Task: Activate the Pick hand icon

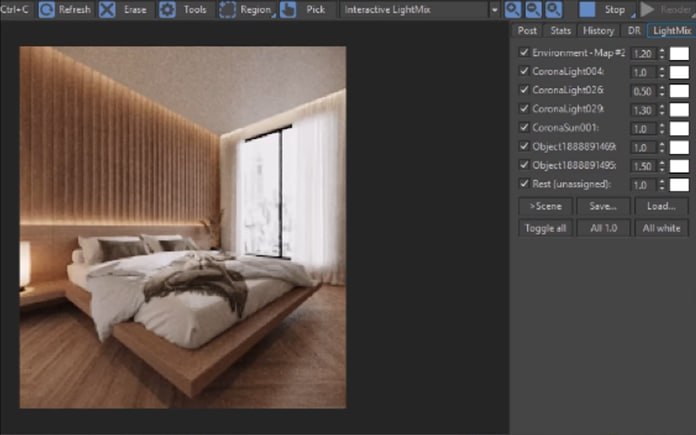Action: pos(288,9)
